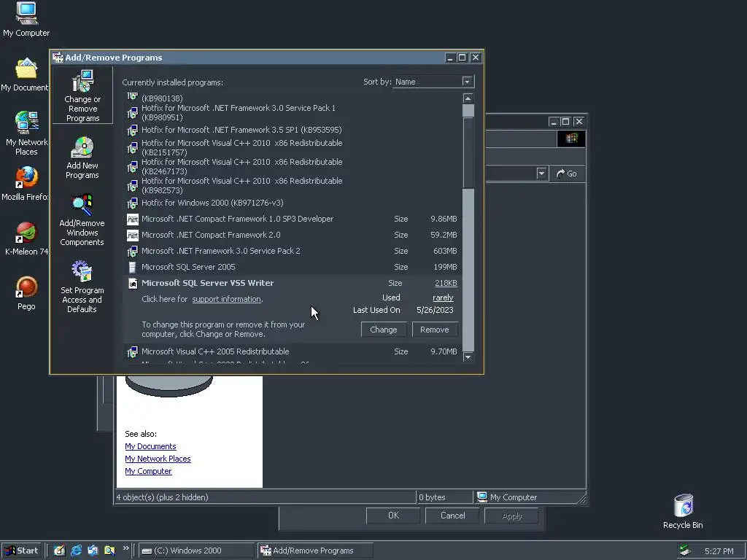The width and height of the screenshot is (747, 560).
Task: Click the search folder quick launch icon
Action: (x=109, y=551)
